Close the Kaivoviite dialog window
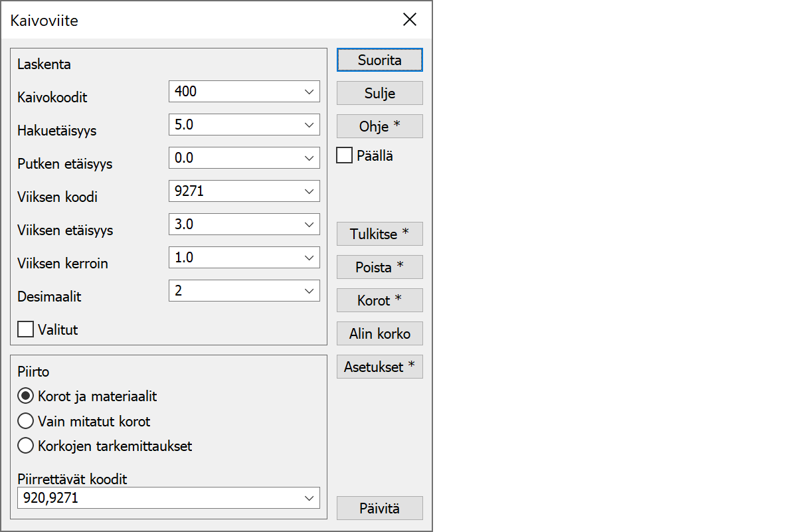Image resolution: width=797 pixels, height=532 pixels. pos(410,20)
